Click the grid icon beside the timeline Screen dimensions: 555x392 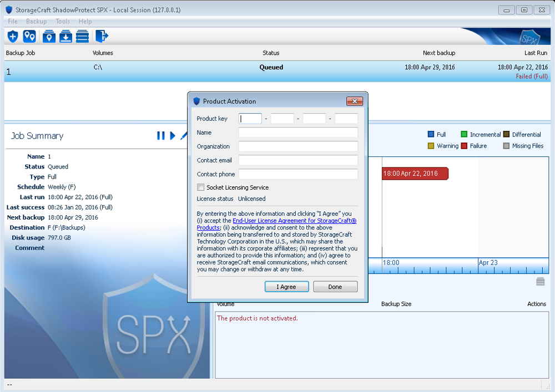point(540,282)
